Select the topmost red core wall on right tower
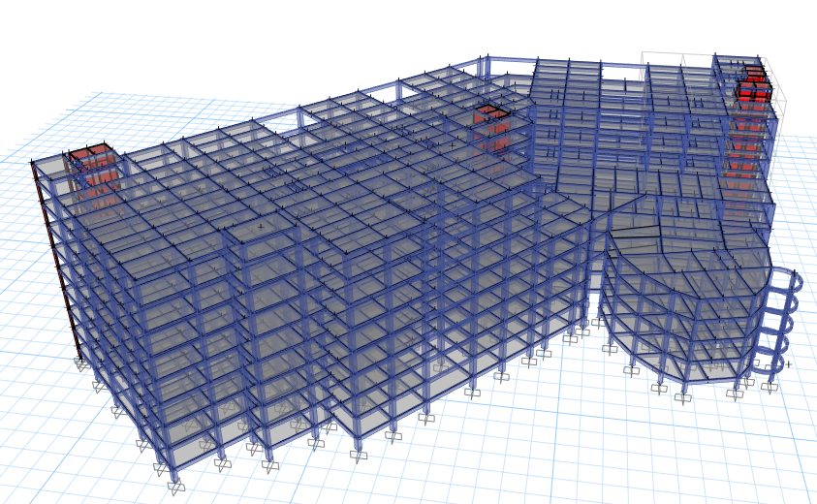This screenshot has width=817, height=504. click(752, 88)
